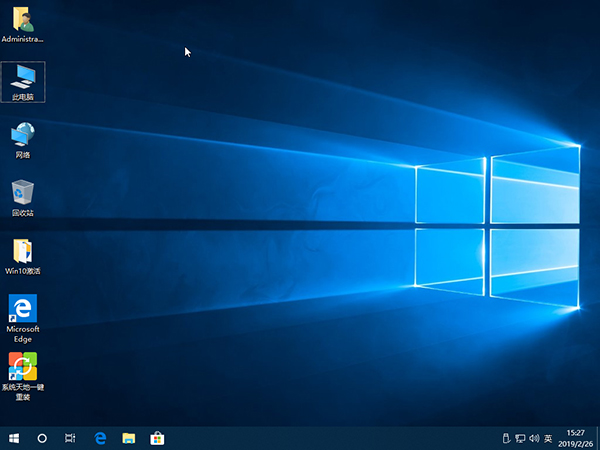Launch Edge from the taskbar
The height and width of the screenshot is (450, 600).
point(100,438)
